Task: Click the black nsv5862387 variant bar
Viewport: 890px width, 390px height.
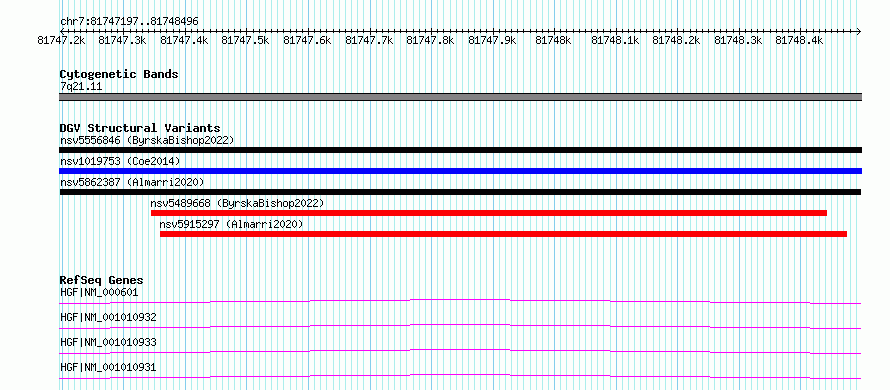Action: coord(460,192)
